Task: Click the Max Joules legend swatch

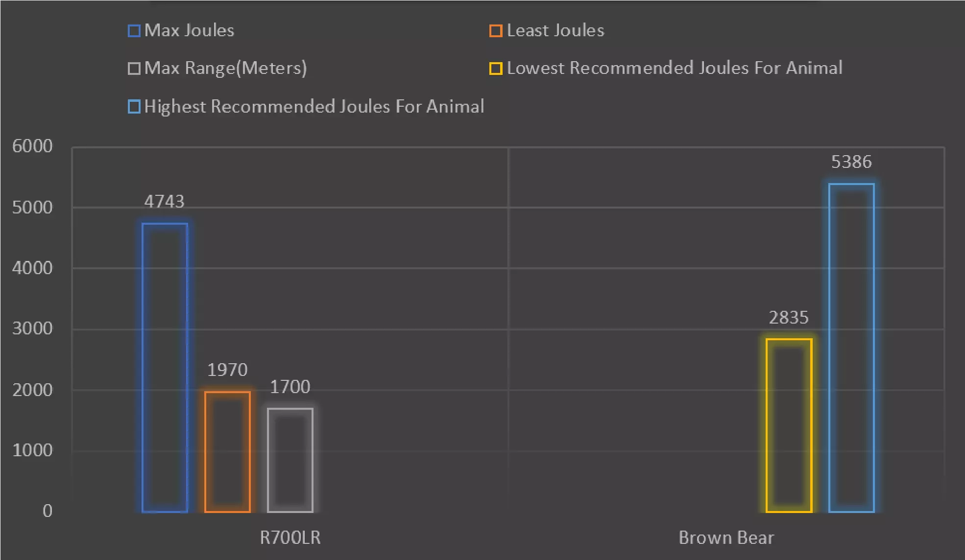Action: (134, 31)
